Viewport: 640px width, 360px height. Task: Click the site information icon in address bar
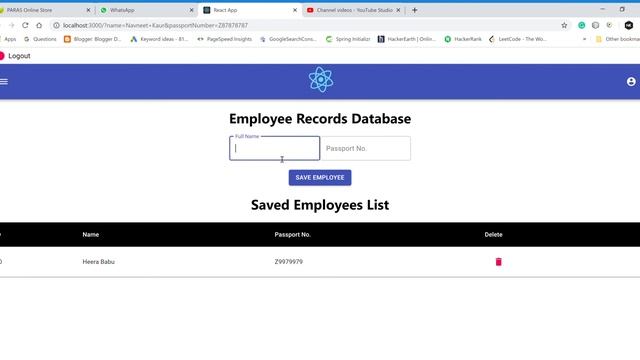pos(56,25)
